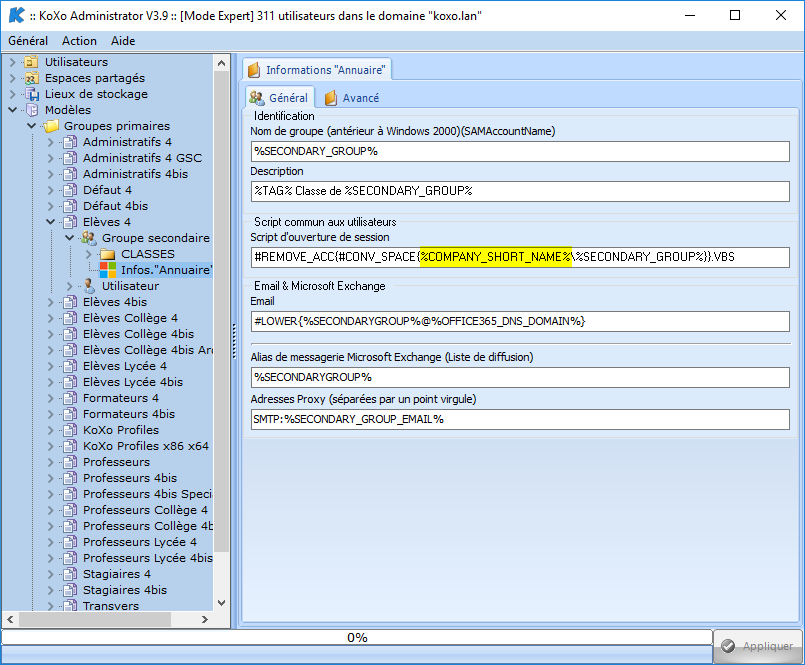
Task: Select Formateurs 4bis in the tree
Action: click(129, 414)
